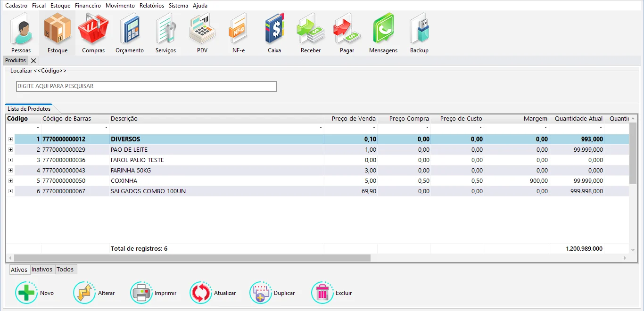Select the Ativos tab
The image size is (644, 311).
pos(19,270)
